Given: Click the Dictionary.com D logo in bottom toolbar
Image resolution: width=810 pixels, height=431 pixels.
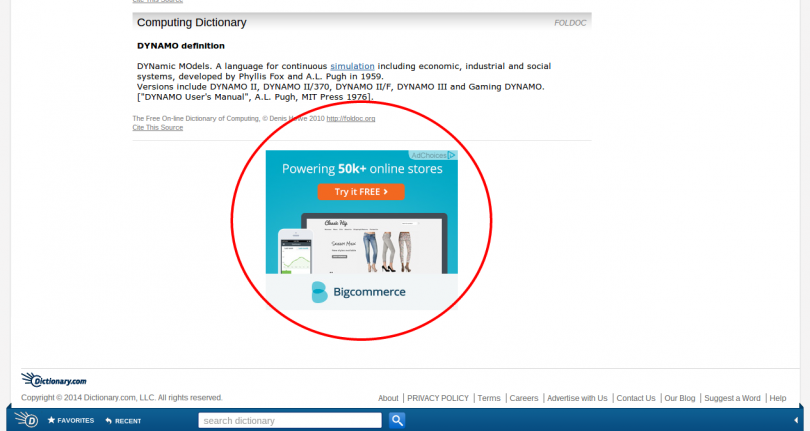Looking at the screenshot, I should coord(26,419).
